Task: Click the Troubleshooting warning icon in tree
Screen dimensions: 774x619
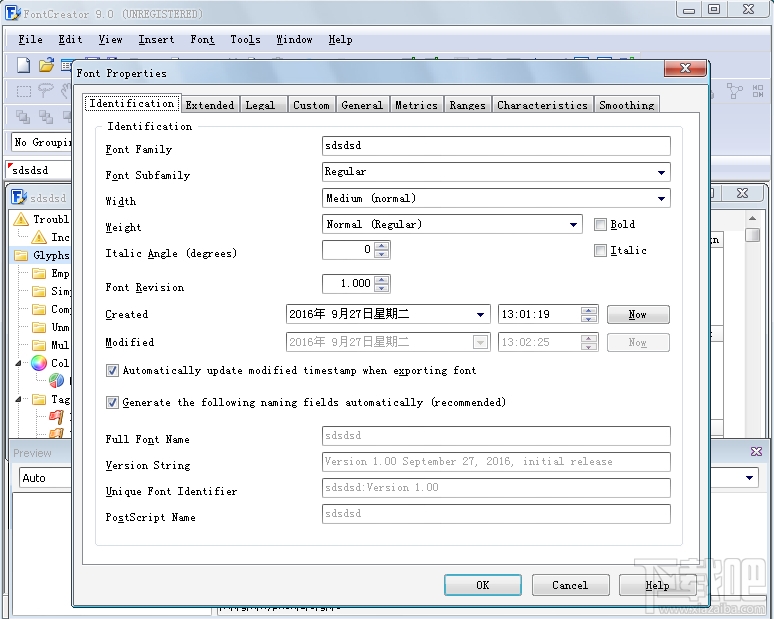Action: [x=21, y=219]
